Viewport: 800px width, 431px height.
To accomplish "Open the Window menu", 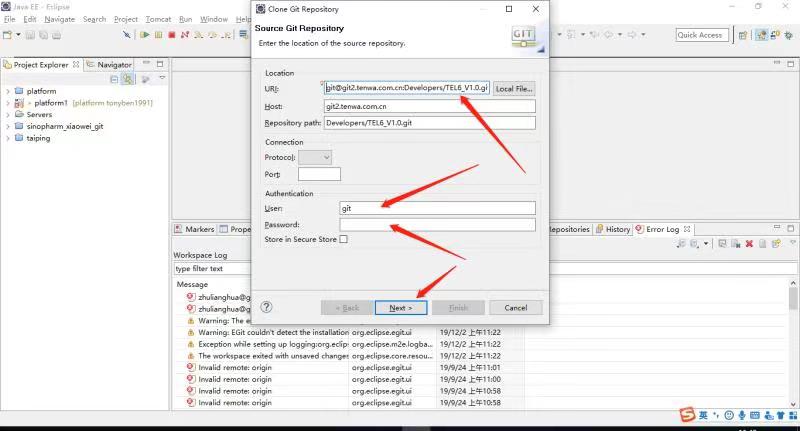I will pyautogui.click(x=214, y=19).
